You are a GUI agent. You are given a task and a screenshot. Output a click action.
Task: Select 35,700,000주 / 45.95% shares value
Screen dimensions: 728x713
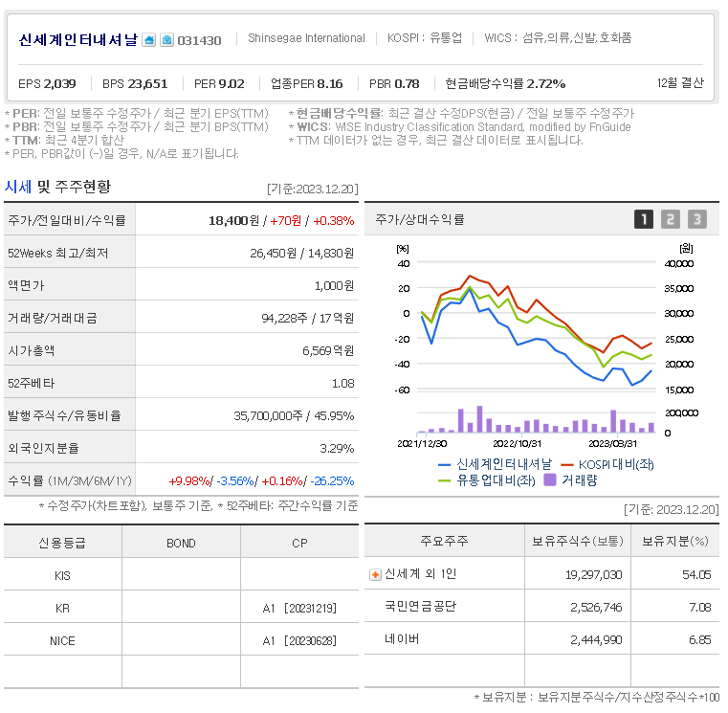point(294,415)
